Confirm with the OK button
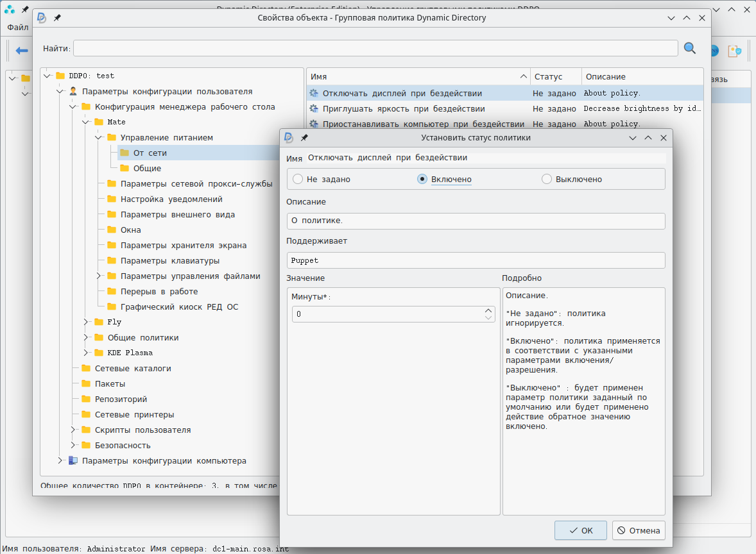This screenshot has width=756, height=554. [x=581, y=530]
